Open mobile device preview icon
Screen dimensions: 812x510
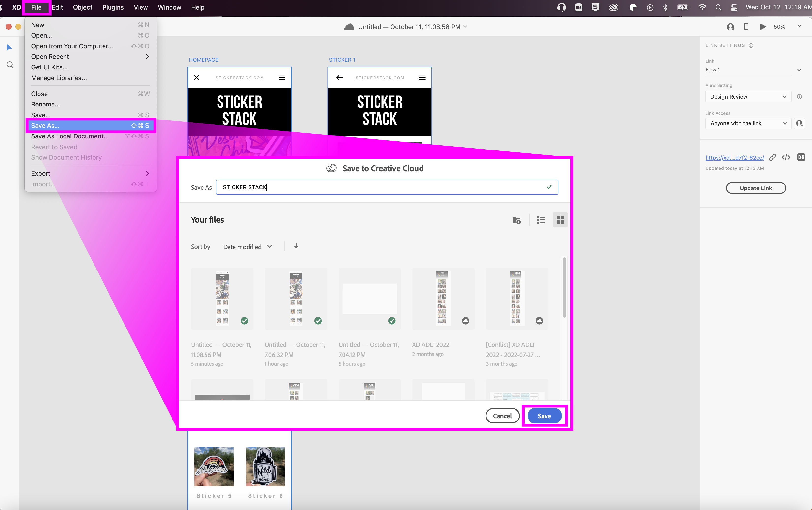(746, 27)
